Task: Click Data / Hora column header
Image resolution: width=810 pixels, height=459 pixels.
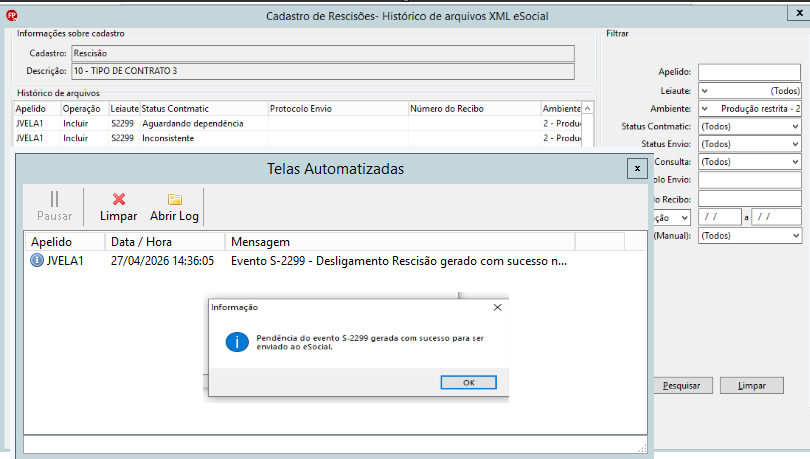Action: tap(165, 242)
